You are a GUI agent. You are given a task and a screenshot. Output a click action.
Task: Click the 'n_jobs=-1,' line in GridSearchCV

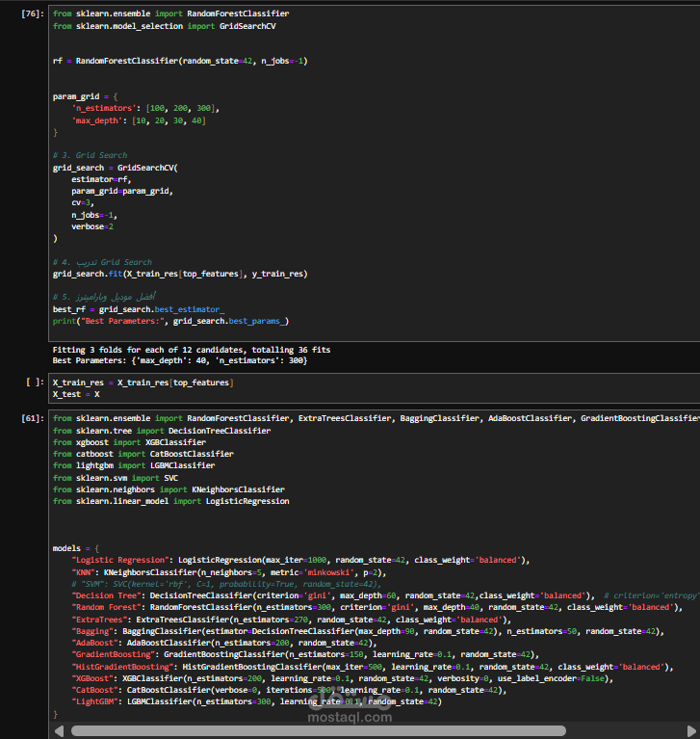pos(94,215)
